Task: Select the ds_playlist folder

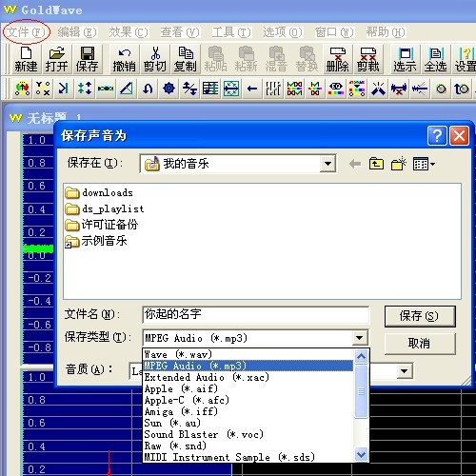Action: (105, 208)
